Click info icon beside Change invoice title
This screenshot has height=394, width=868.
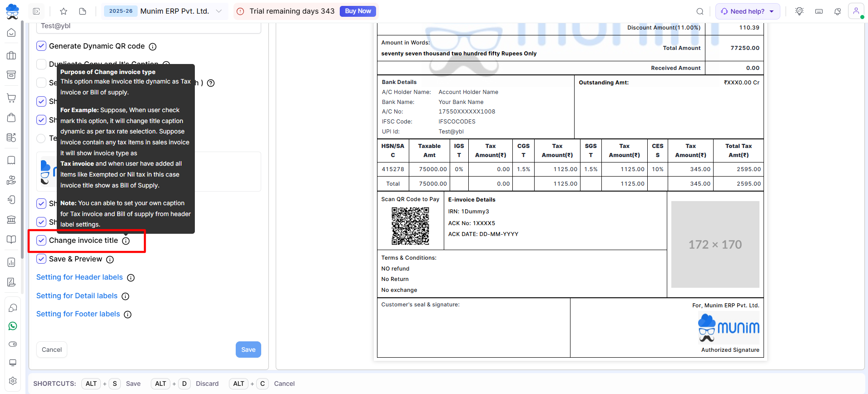point(126,241)
